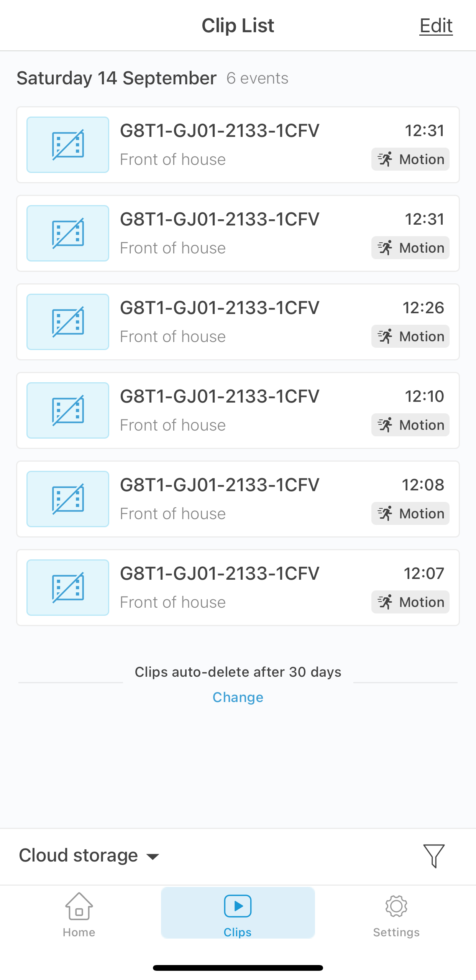The height and width of the screenshot is (980, 476).
Task: Tap thumbnail of the 12:10 clip
Action: 68,410
